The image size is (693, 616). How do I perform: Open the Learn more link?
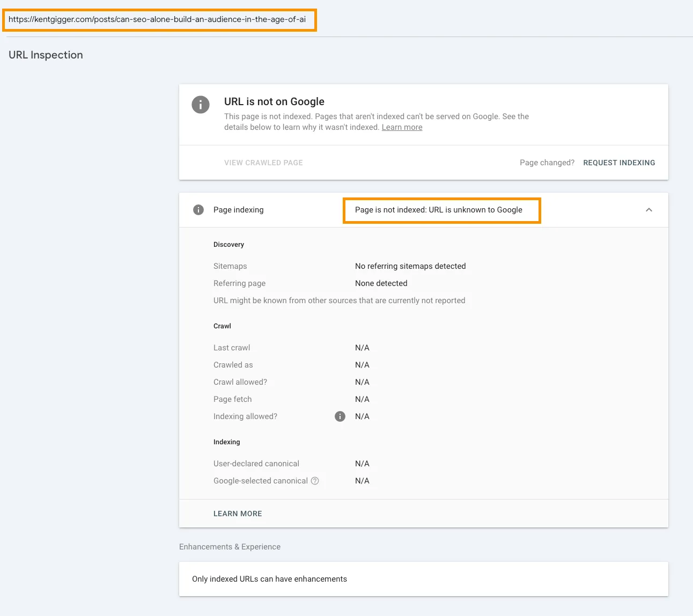(402, 127)
